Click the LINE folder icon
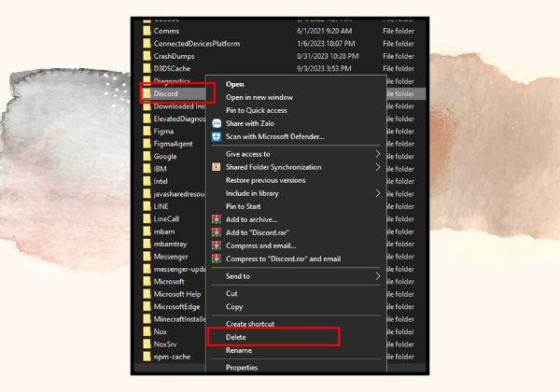This screenshot has height=392, width=560. pos(147,206)
